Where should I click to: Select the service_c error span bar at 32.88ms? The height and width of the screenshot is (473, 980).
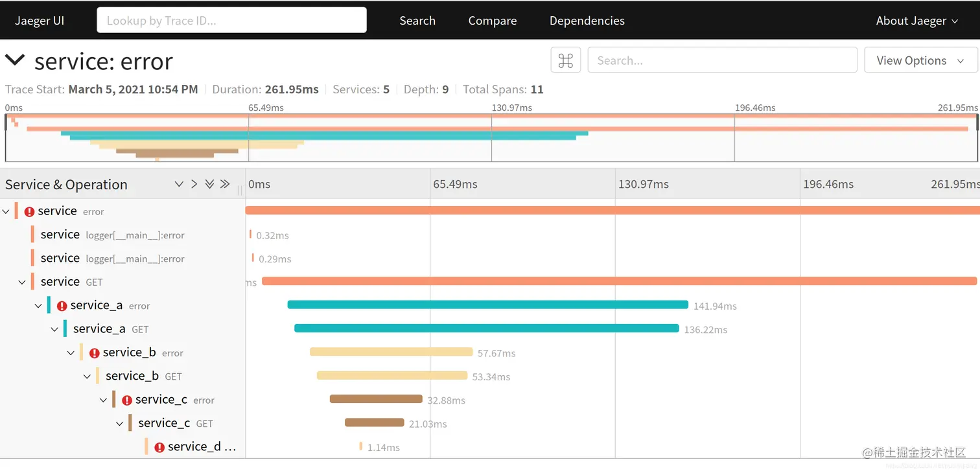(x=376, y=399)
